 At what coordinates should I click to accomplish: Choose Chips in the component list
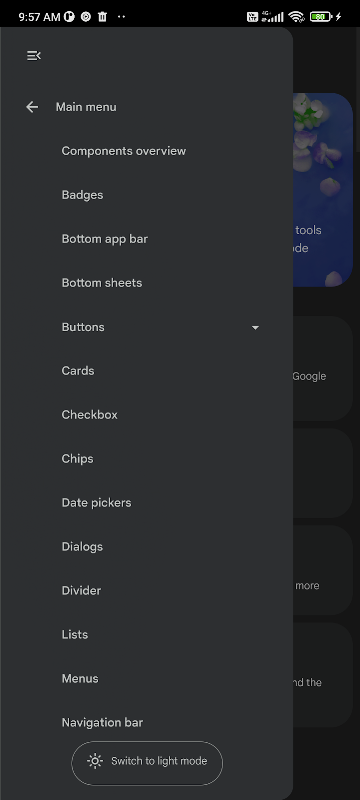(x=78, y=459)
